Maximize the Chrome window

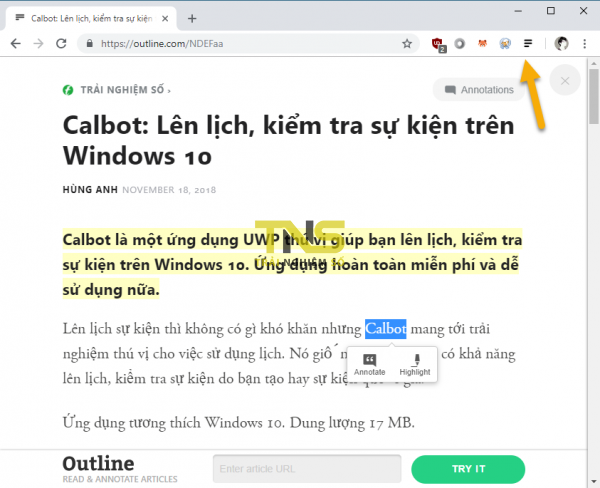[x=551, y=11]
